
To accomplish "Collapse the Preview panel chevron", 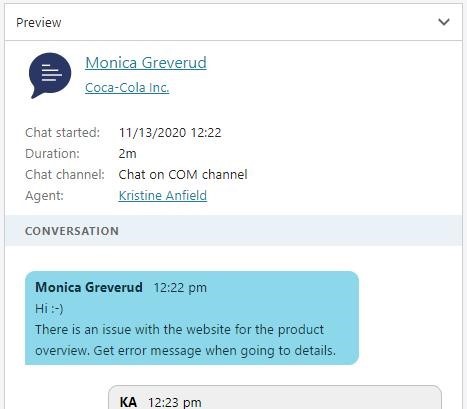I will point(444,22).
